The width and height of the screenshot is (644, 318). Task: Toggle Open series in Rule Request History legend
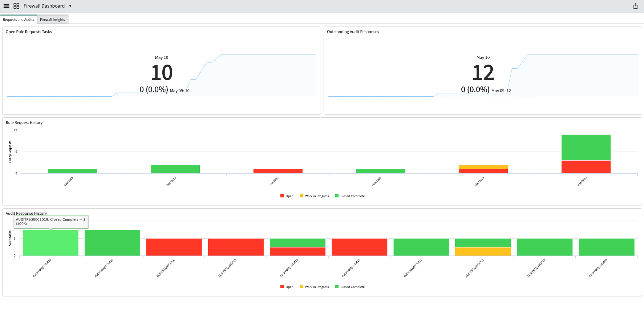click(x=287, y=196)
